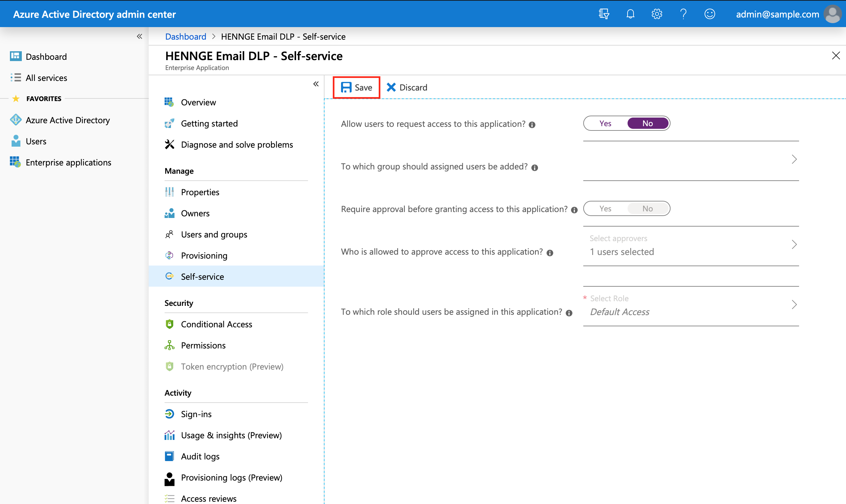Collapse the main left navigation pane
Image resolution: width=846 pixels, height=504 pixels.
(139, 36)
